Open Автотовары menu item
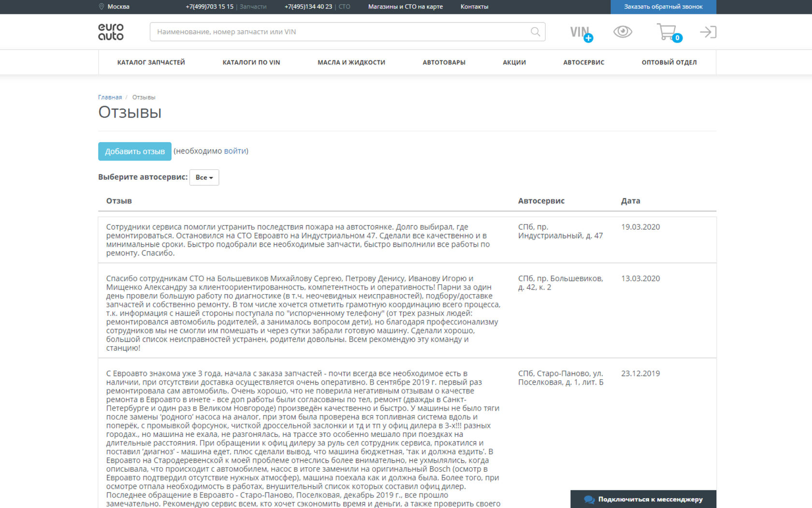This screenshot has height=508, width=812. point(444,62)
